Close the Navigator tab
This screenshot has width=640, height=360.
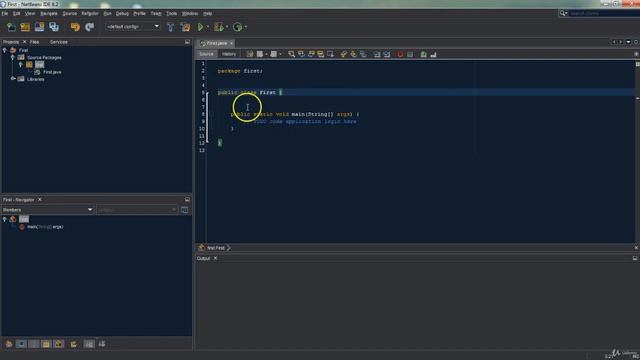tap(40, 200)
